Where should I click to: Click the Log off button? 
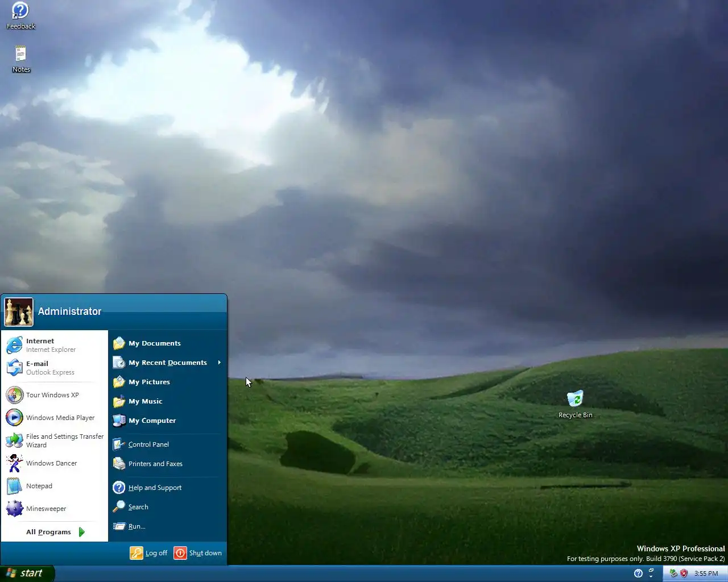click(149, 553)
